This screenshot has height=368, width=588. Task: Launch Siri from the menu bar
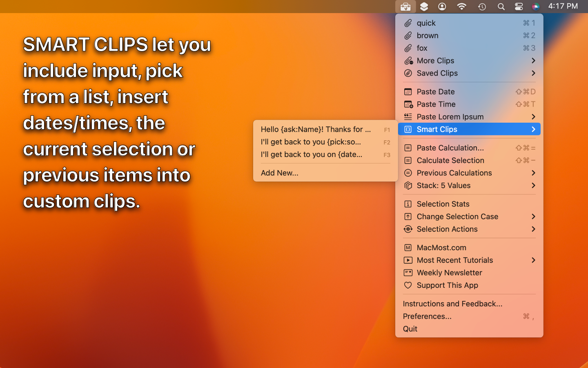click(x=536, y=7)
